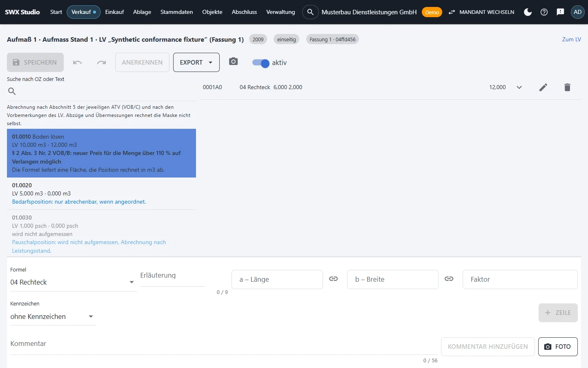Image resolution: width=588 pixels, height=368 pixels.
Task: Click link icon between Länge and Breite
Action: pyautogui.click(x=334, y=279)
